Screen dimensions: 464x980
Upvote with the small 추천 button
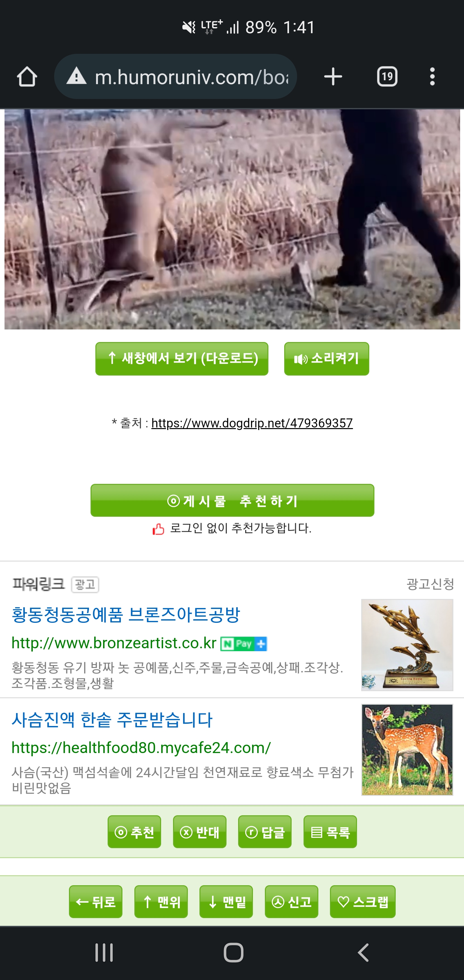coord(134,832)
